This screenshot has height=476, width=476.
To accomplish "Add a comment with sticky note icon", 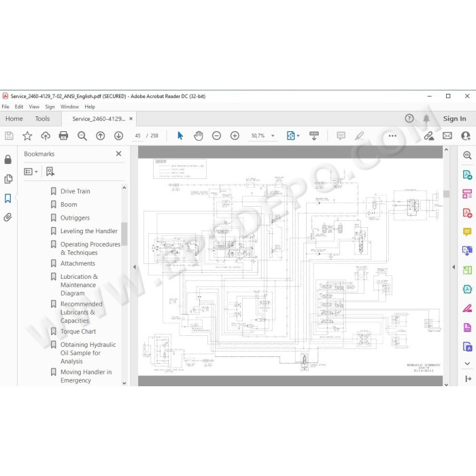I will click(341, 136).
